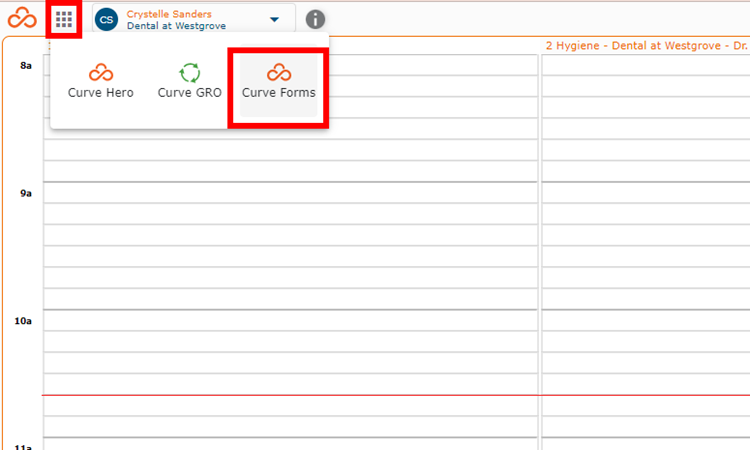Click the Crystelle Sanders name text
This screenshot has width=750, height=450.
pos(169,14)
